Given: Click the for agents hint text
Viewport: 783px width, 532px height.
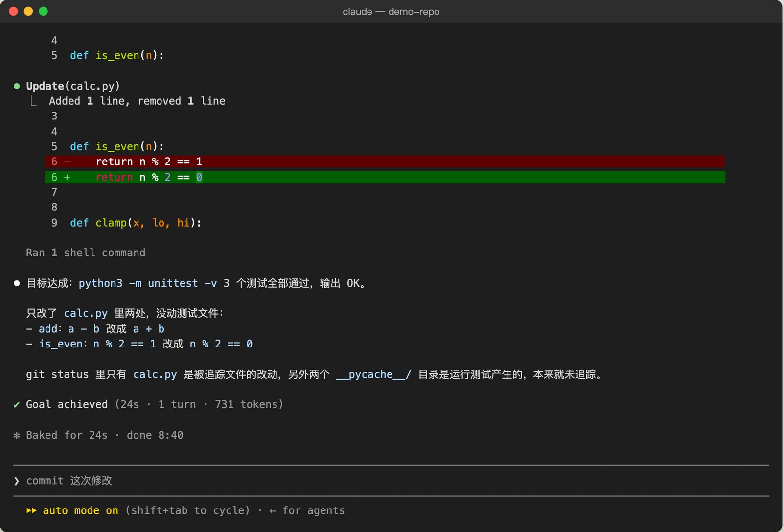Looking at the screenshot, I should (313, 510).
